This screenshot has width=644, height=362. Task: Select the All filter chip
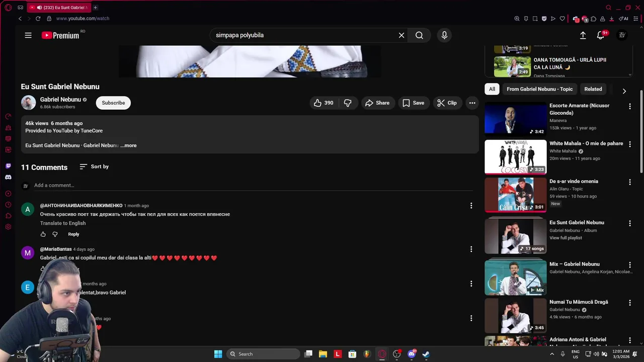492,89
